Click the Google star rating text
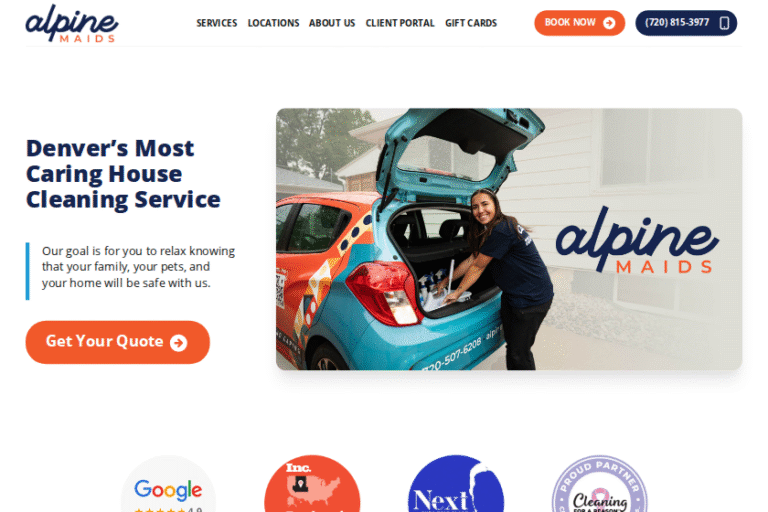The width and height of the screenshot is (768, 512). [x=168, y=510]
